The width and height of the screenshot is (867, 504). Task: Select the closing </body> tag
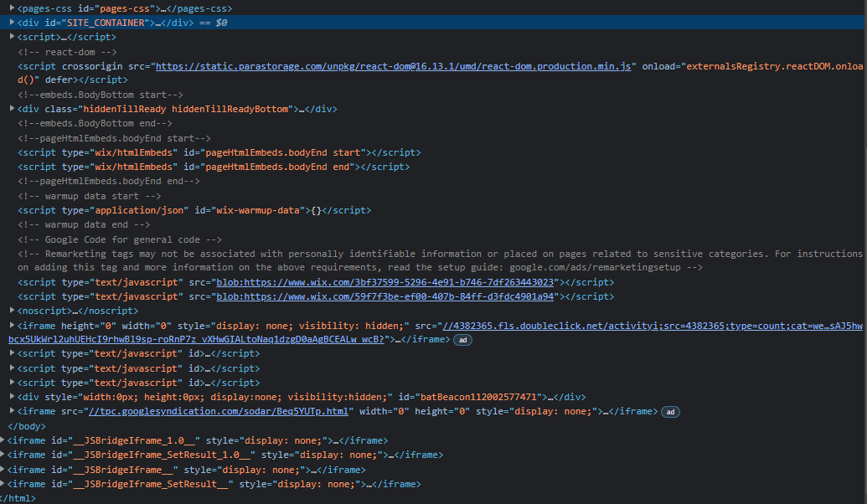point(27,427)
